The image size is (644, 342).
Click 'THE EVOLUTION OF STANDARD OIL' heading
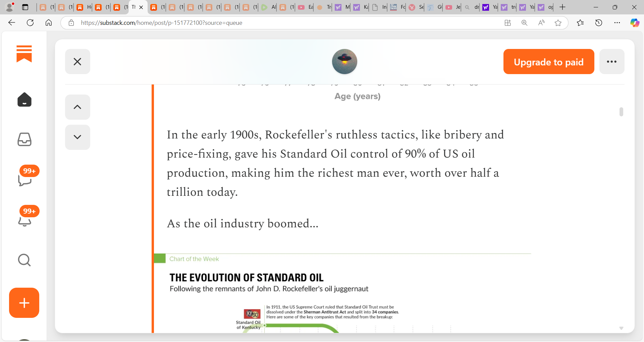tap(247, 278)
